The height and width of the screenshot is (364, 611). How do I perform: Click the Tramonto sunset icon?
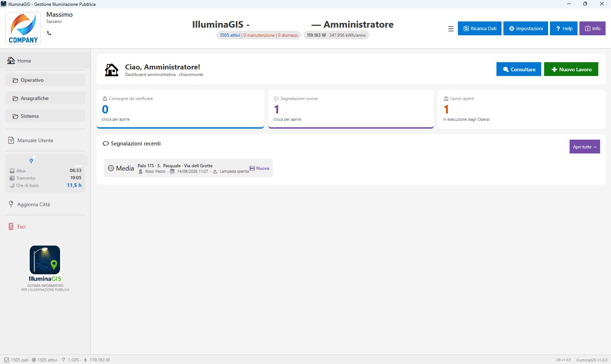pos(12,178)
